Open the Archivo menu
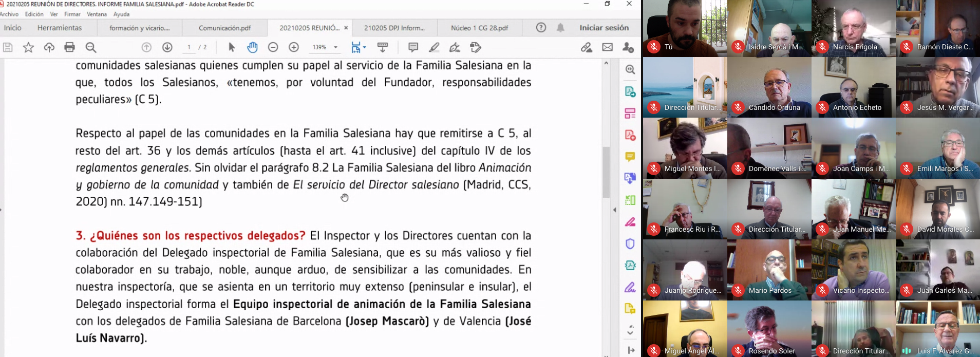Viewport: 980px width, 357px height. tap(10, 14)
